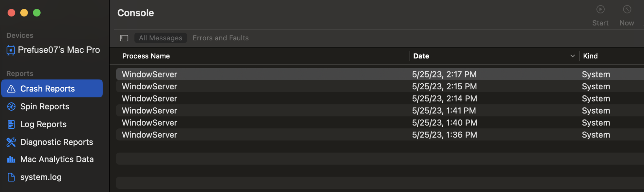Click the Log Reports document icon

pos(11,124)
